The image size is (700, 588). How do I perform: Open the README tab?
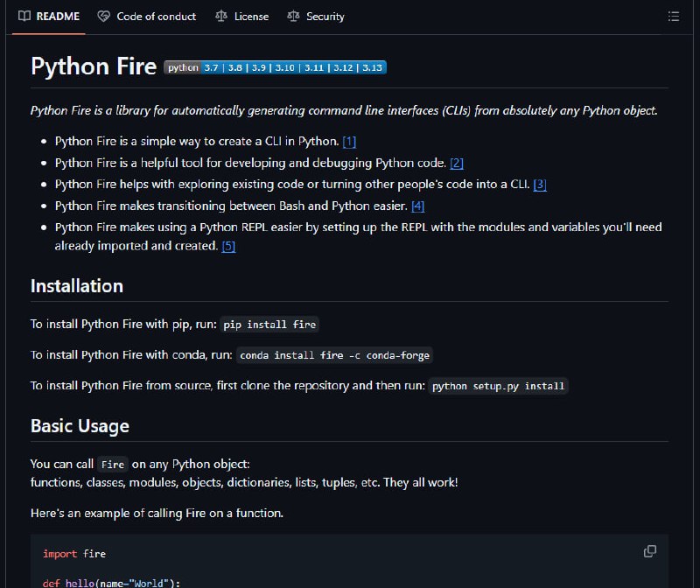49,17
